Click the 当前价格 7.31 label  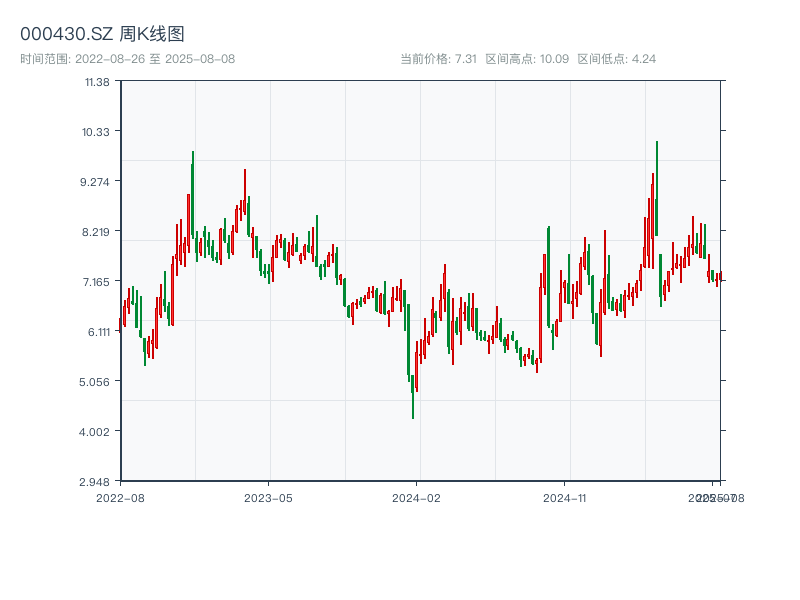pos(438,59)
